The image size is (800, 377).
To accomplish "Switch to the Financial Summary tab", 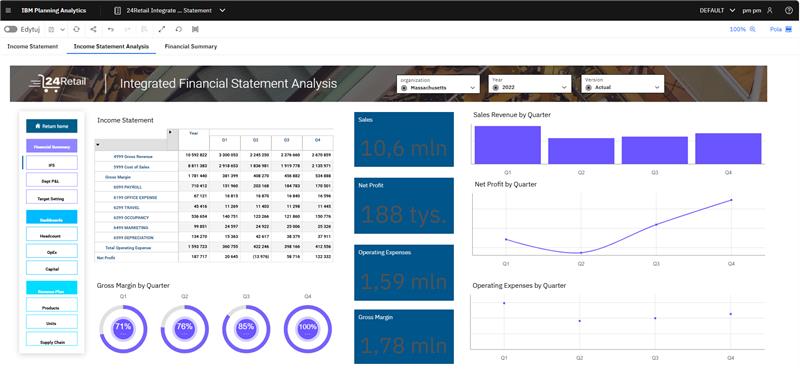I will pos(191,46).
